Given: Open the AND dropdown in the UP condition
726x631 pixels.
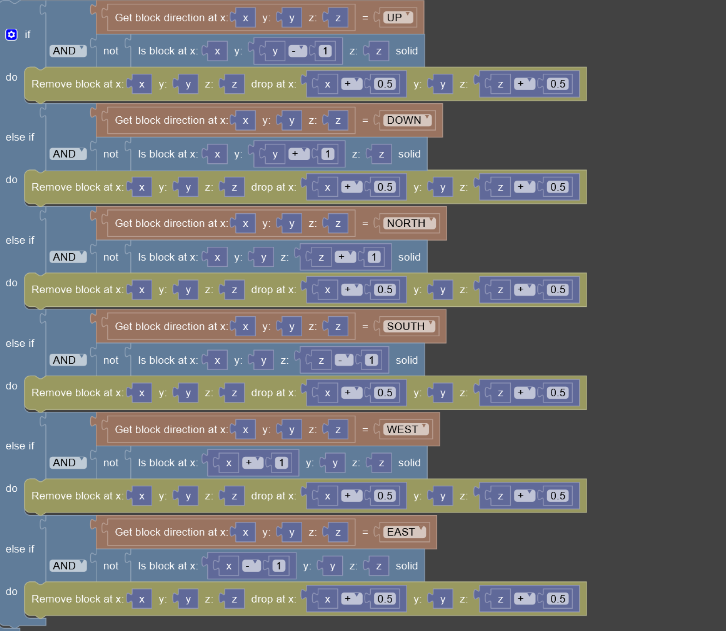Looking at the screenshot, I should [x=68, y=51].
